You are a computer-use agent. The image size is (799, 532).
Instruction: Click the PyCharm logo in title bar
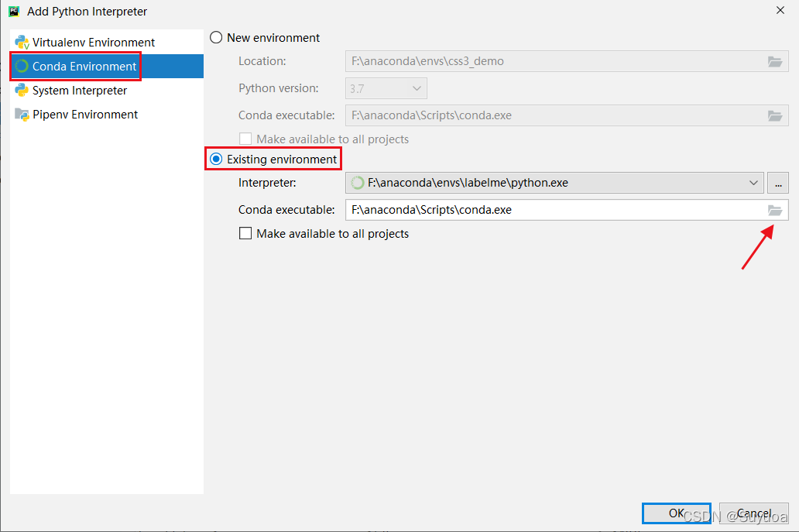(x=14, y=11)
